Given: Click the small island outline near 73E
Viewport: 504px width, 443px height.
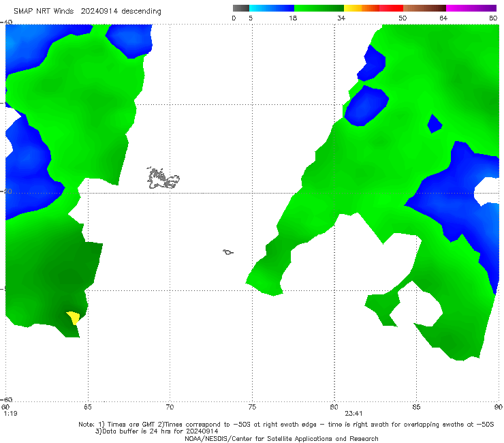Looking at the screenshot, I should tap(228, 252).
